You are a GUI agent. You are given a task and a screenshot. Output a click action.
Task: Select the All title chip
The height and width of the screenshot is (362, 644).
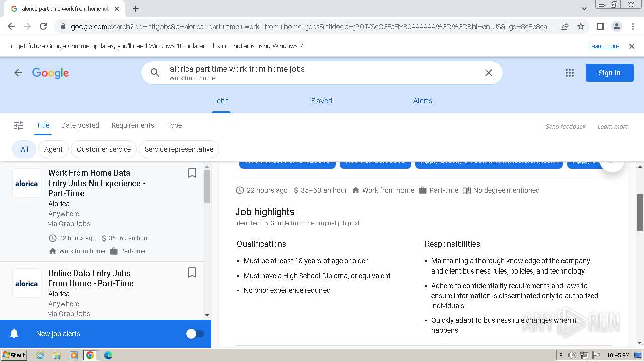(24, 149)
